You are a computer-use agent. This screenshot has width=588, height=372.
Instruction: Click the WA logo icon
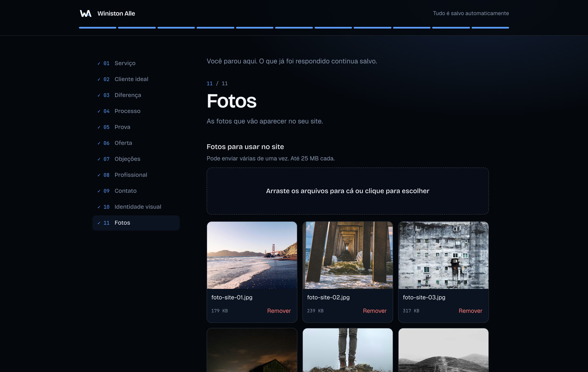[86, 13]
